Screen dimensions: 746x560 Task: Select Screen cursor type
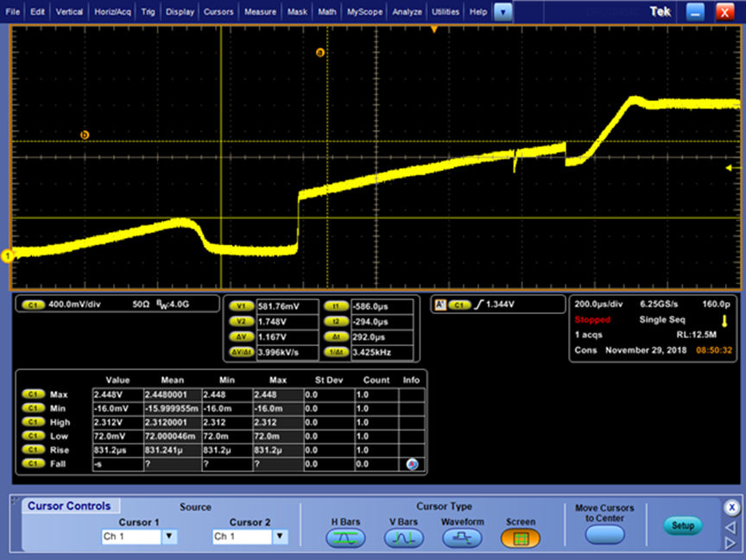521,538
